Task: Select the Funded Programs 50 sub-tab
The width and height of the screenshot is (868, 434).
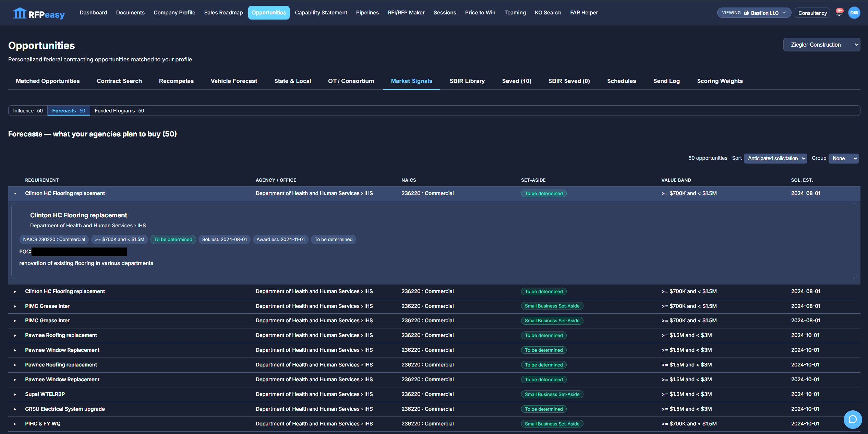Action: [119, 110]
